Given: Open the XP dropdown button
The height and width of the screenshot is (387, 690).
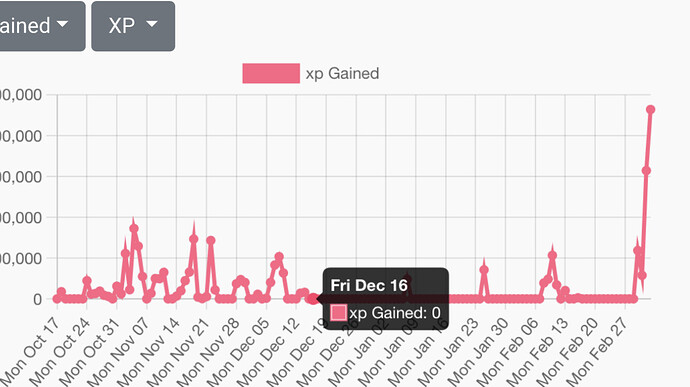Looking at the screenshot, I should [x=133, y=26].
